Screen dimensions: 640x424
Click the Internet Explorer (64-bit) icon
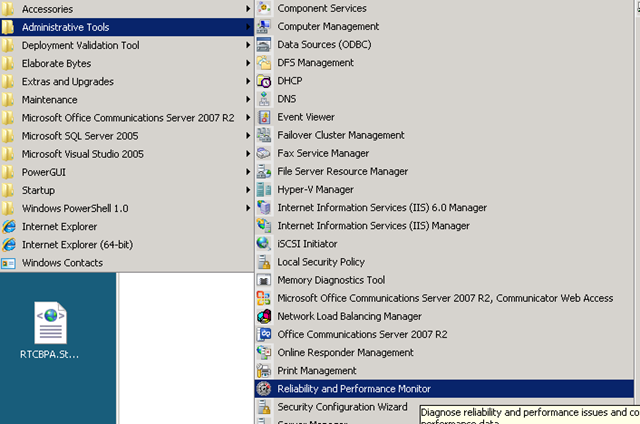(x=9, y=244)
